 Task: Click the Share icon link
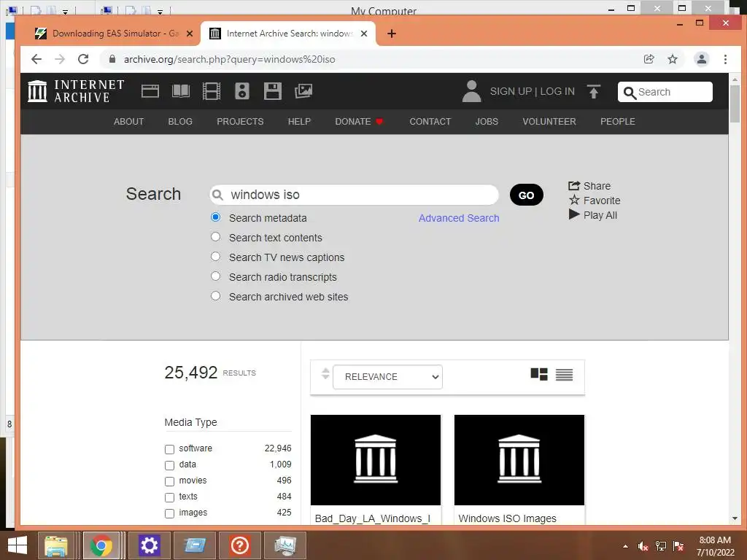tap(589, 186)
